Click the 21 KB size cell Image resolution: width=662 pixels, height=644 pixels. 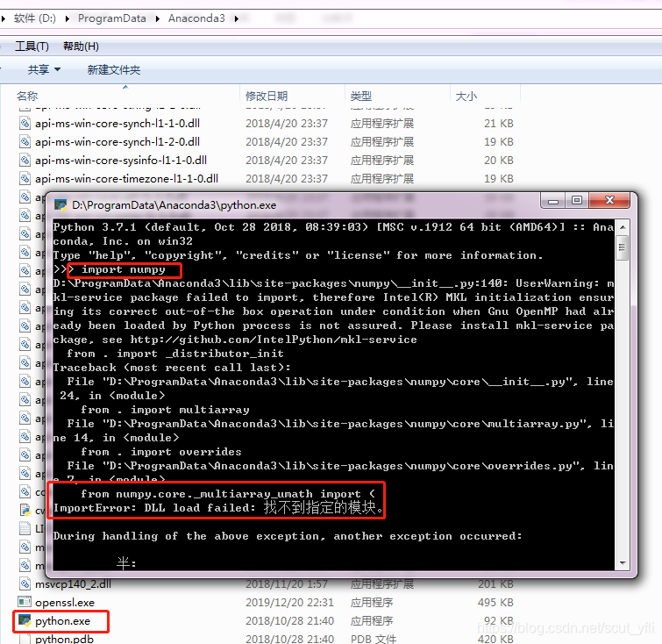click(499, 124)
